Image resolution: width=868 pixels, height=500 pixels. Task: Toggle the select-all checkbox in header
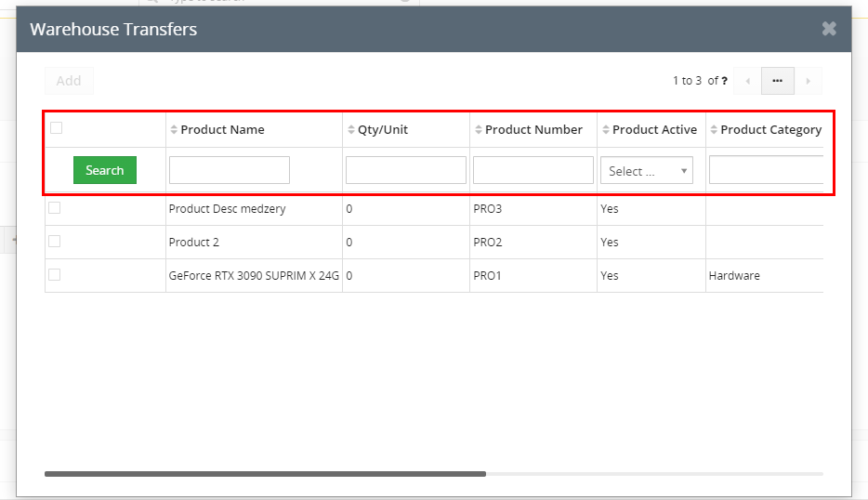click(56, 128)
